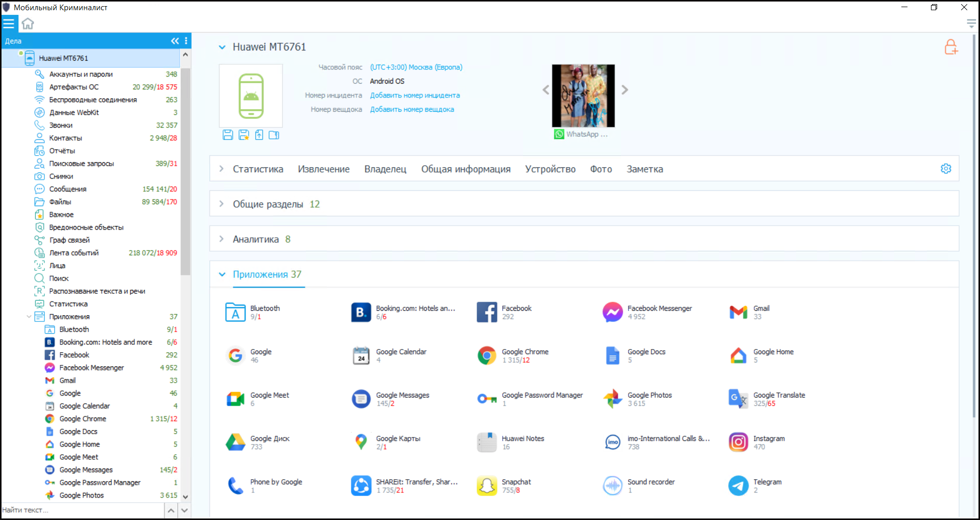
Task: Open the Дела panel options menu
Action: pos(186,41)
